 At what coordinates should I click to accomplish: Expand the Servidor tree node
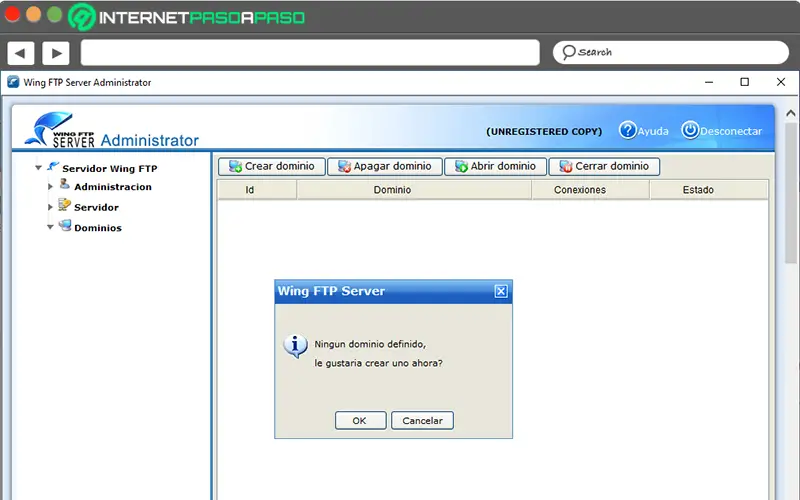pyautogui.click(x=50, y=207)
